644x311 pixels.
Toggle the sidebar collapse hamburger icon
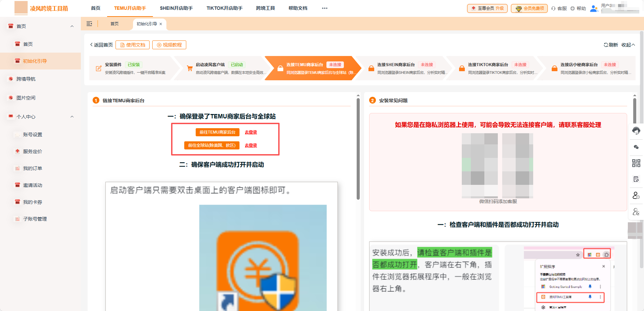pos(89,24)
